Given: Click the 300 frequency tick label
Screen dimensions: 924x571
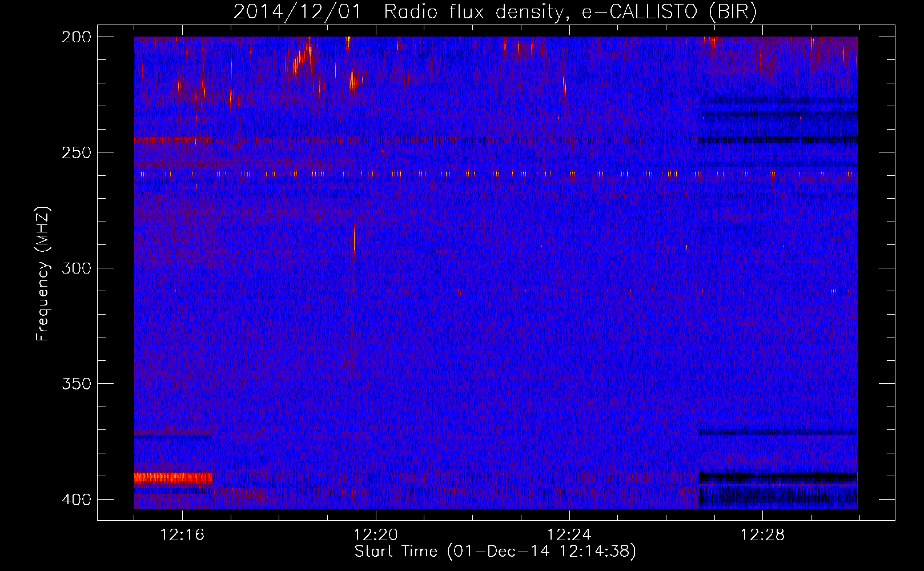Looking at the screenshot, I should pyautogui.click(x=77, y=268).
